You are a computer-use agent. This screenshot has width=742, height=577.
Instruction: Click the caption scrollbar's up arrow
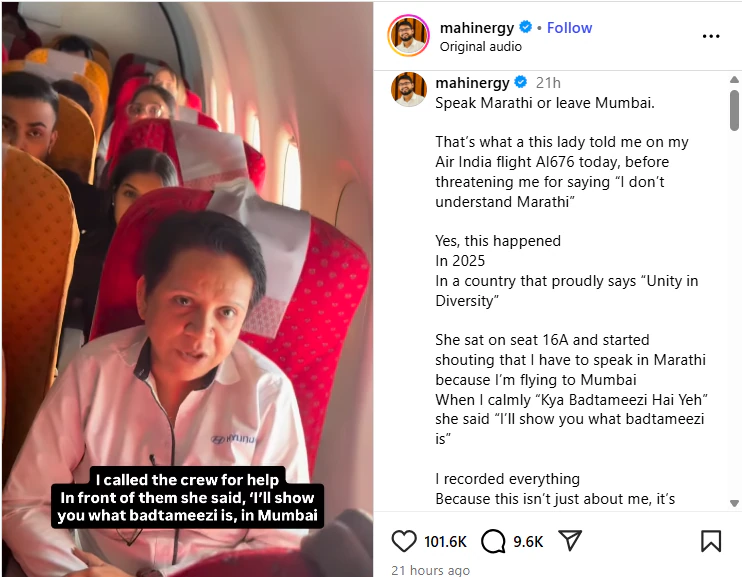tap(734, 80)
